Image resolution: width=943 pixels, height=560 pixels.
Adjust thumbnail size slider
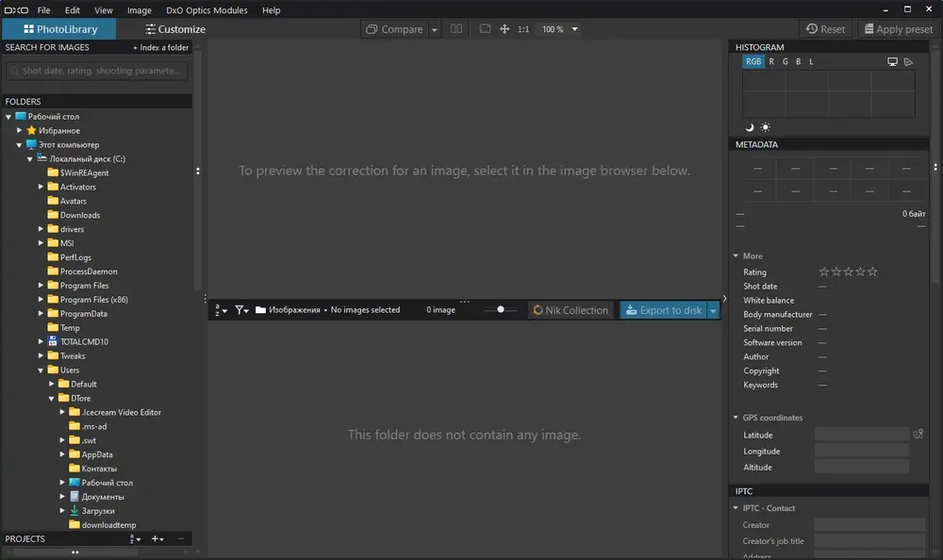[x=501, y=310]
